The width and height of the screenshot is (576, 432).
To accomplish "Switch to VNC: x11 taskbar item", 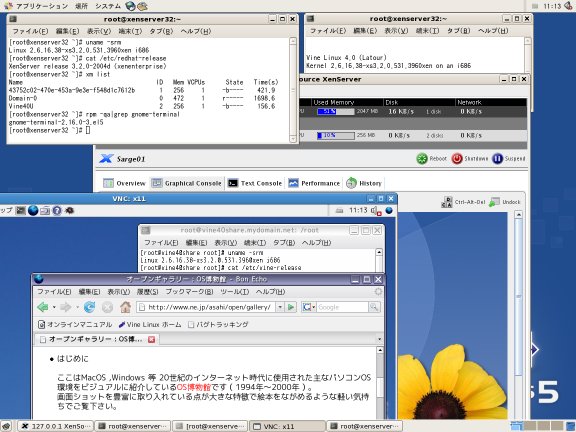I will click(288, 426).
